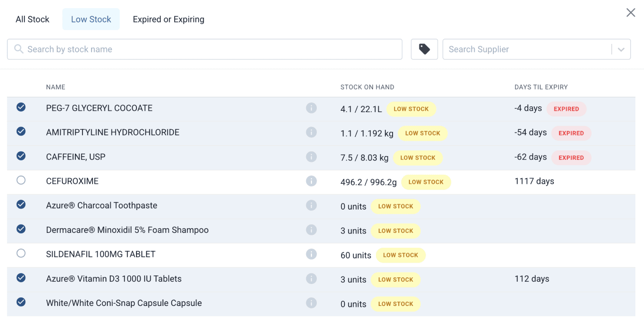Click the magnifier icon in stock search
This screenshot has width=644, height=326.
[x=19, y=49]
